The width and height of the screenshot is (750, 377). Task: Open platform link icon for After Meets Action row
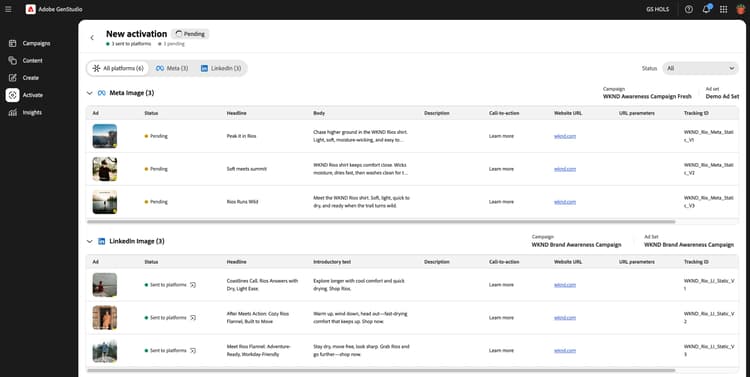(193, 317)
